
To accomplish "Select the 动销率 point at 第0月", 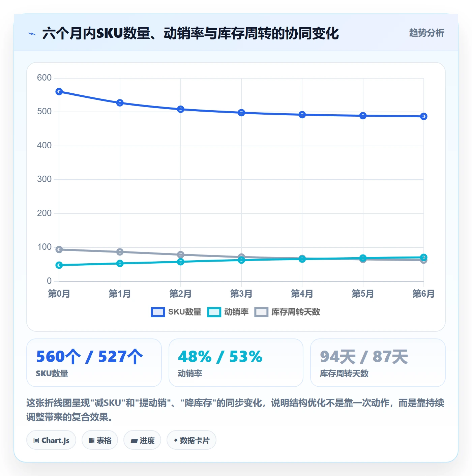I will [x=59, y=265].
